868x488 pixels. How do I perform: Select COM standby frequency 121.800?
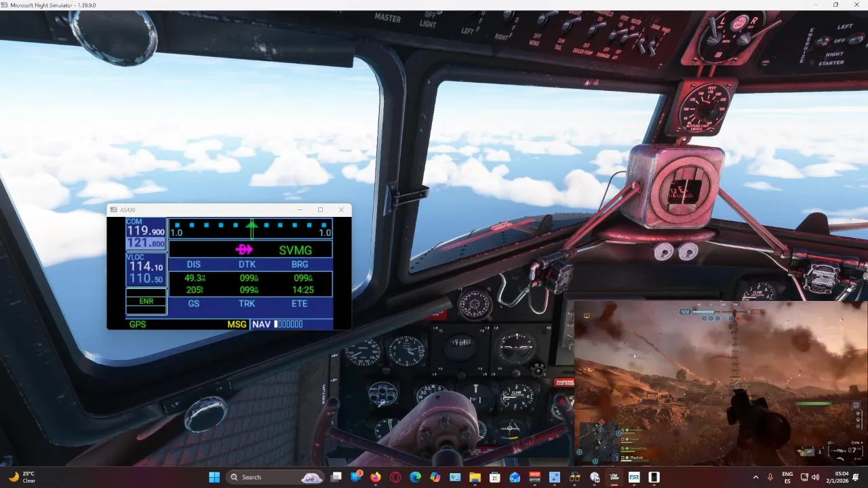coord(146,243)
